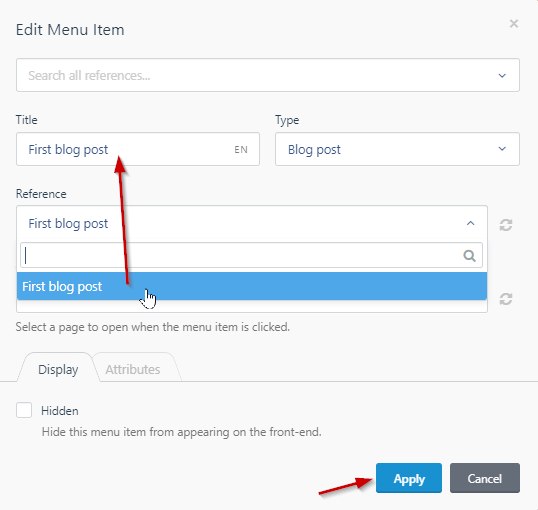This screenshot has width=538, height=510.
Task: Click the Reference dropdown header First blog post
Action: [x=252, y=224]
